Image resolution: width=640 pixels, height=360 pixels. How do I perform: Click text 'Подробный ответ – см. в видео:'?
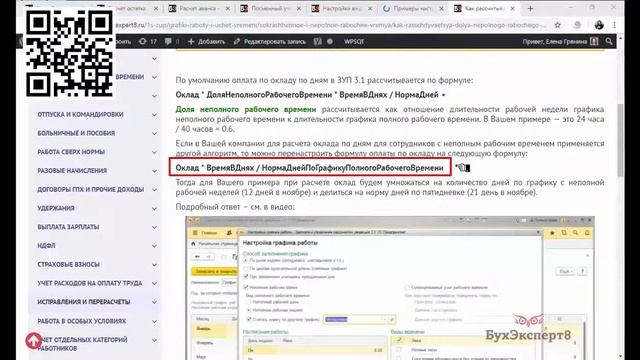235,207
